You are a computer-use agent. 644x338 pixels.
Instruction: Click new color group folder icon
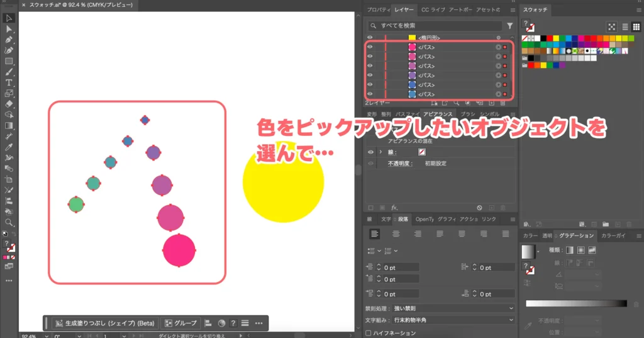pyautogui.click(x=606, y=224)
